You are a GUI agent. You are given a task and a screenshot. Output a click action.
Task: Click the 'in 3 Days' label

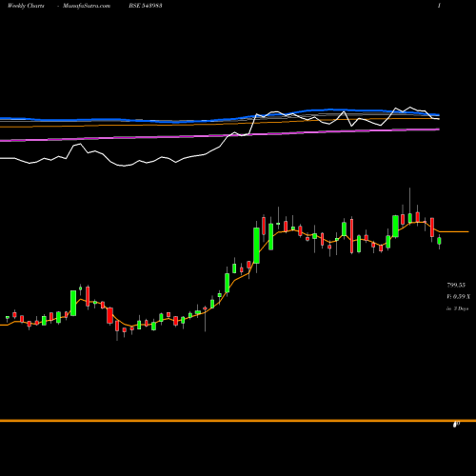pyautogui.click(x=457, y=308)
